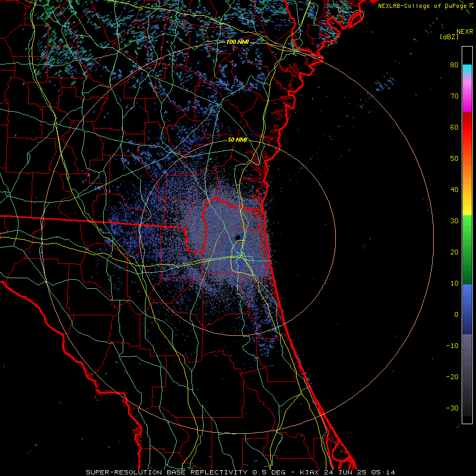Click the "KJAX" station identifier in caption
The width and height of the screenshot is (476, 476).
pos(309,472)
